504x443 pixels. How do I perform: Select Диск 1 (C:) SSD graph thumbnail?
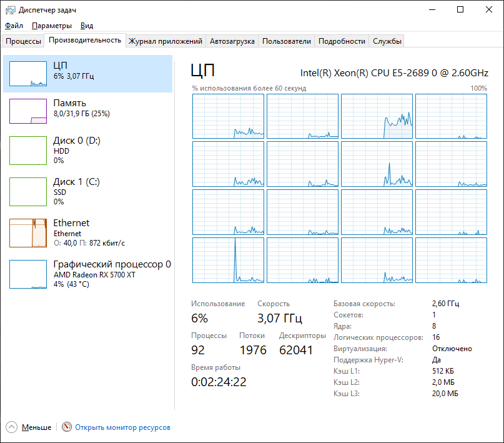click(x=28, y=192)
